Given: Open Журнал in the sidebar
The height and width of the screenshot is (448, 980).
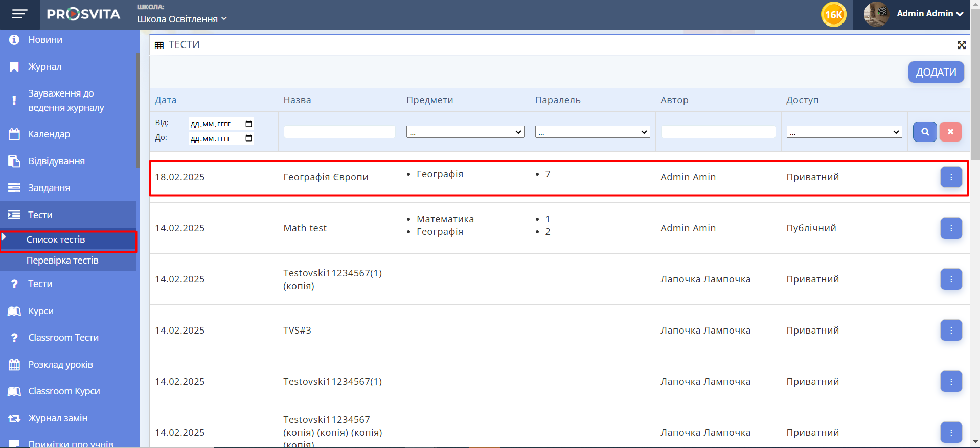Looking at the screenshot, I should [x=45, y=67].
